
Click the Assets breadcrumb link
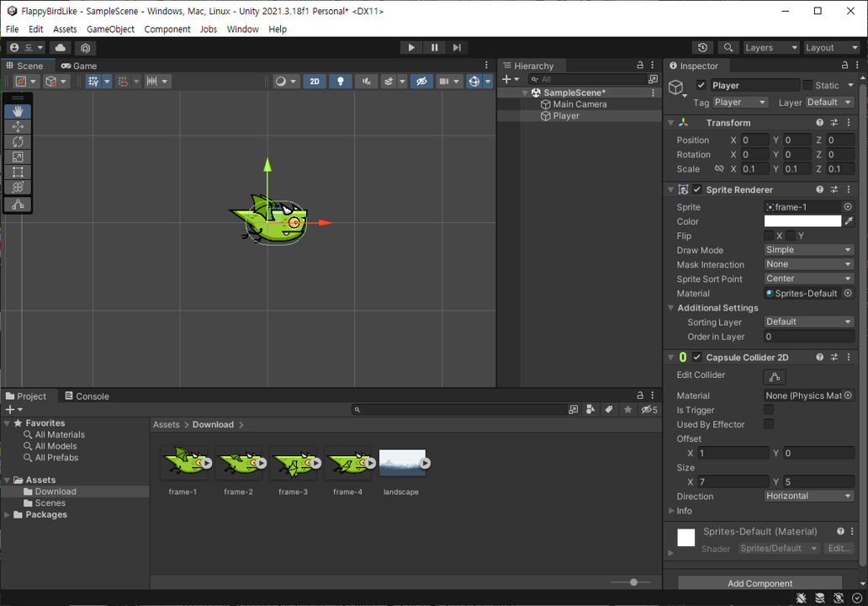(x=166, y=424)
